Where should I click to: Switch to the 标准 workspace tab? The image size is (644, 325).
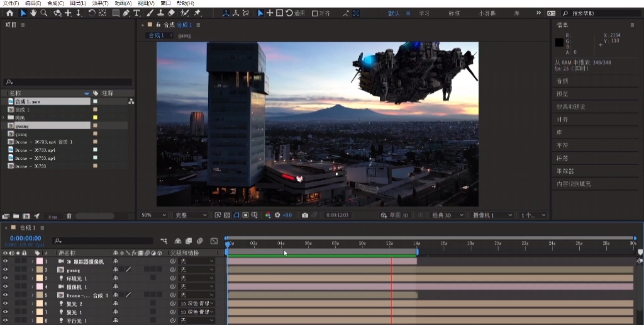tap(453, 13)
